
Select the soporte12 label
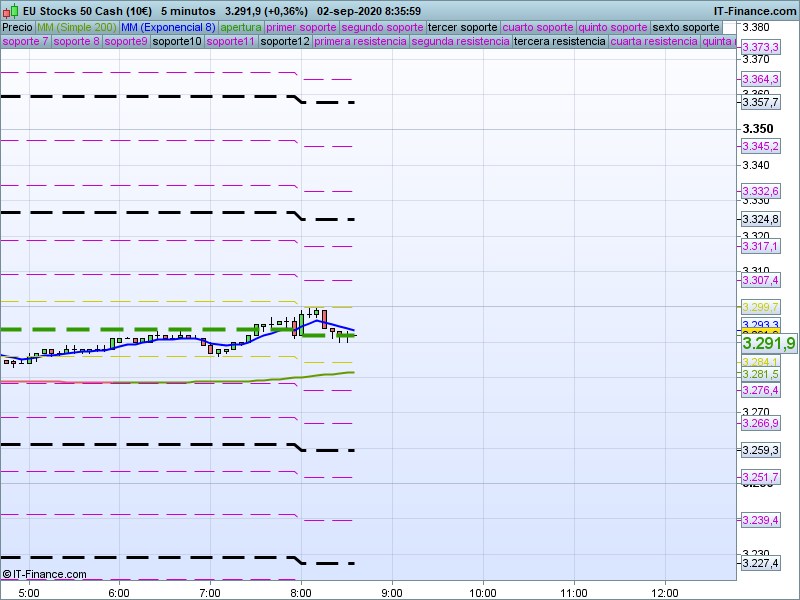[285, 41]
